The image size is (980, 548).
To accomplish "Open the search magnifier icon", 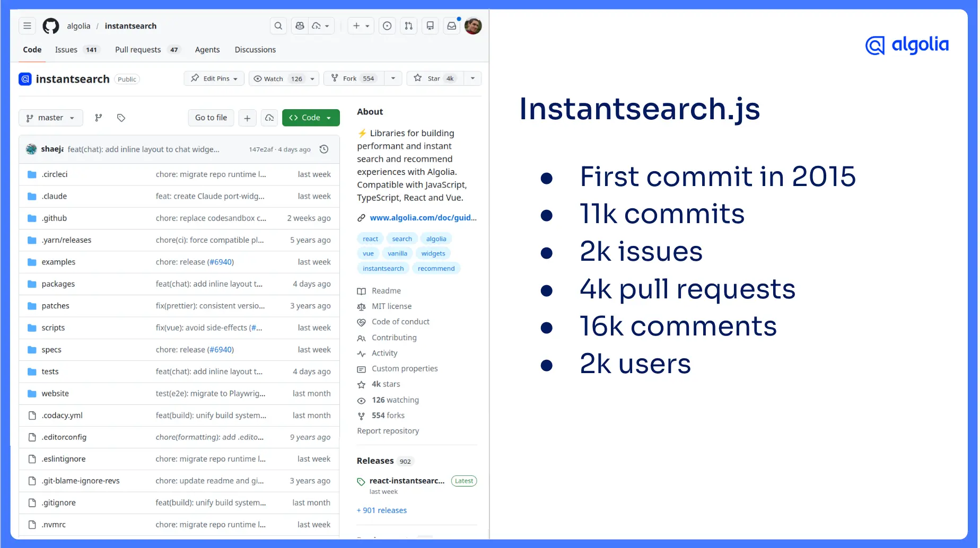I will [278, 25].
